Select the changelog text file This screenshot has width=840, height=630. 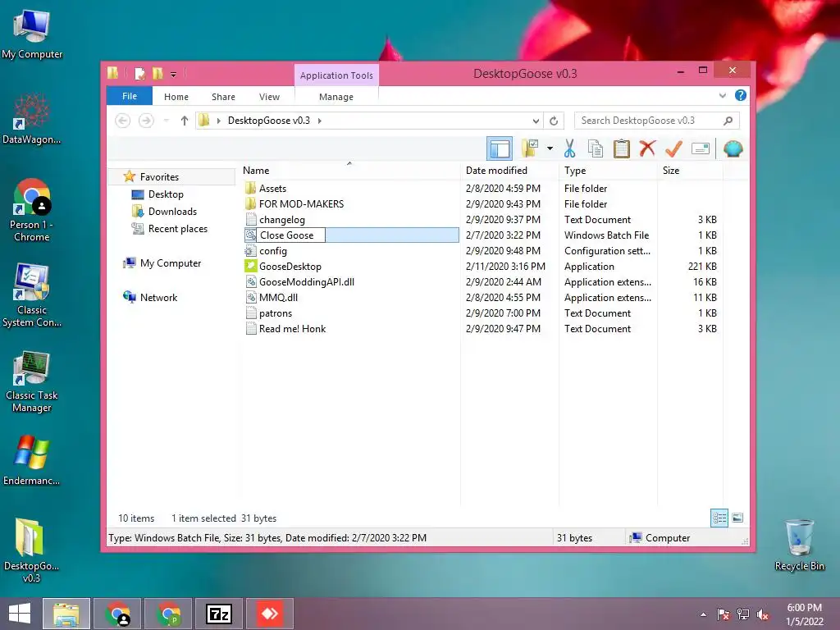282,220
